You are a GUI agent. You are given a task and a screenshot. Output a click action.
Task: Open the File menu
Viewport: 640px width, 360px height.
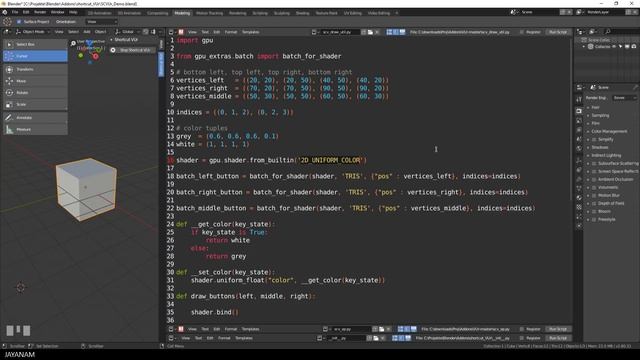pyautogui.click(x=15, y=12)
